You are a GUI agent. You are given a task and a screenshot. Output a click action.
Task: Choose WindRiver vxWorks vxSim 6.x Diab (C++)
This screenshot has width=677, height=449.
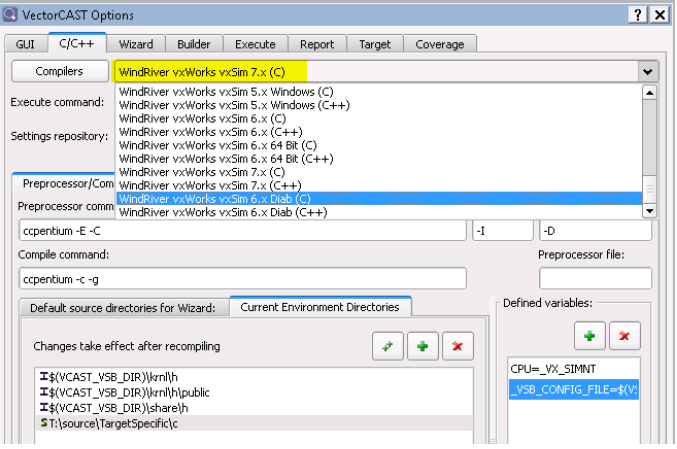379,212
